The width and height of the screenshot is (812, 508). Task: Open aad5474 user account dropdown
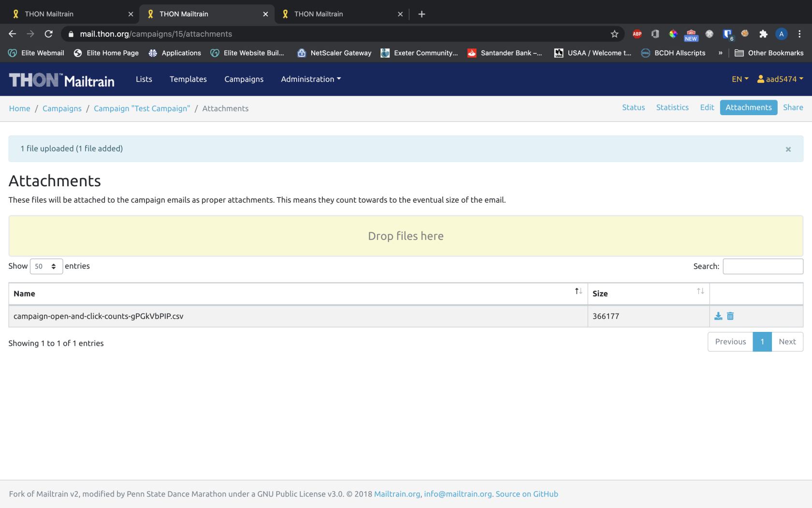pyautogui.click(x=780, y=79)
